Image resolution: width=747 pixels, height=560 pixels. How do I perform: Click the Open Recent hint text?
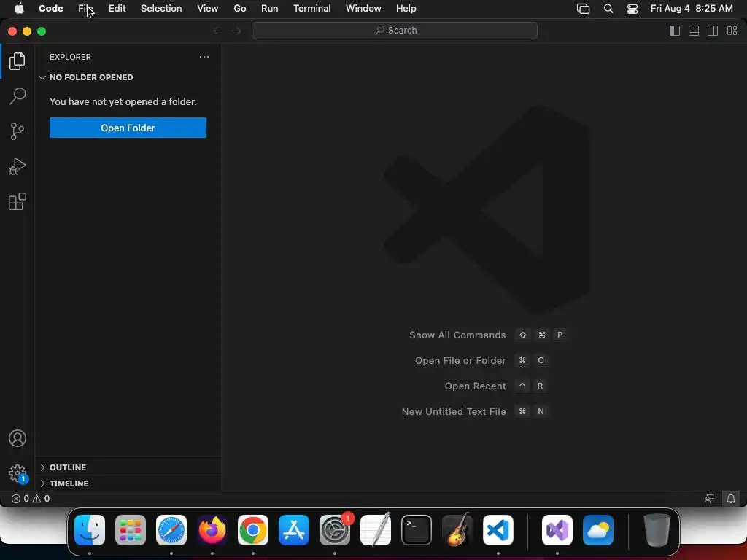(475, 386)
